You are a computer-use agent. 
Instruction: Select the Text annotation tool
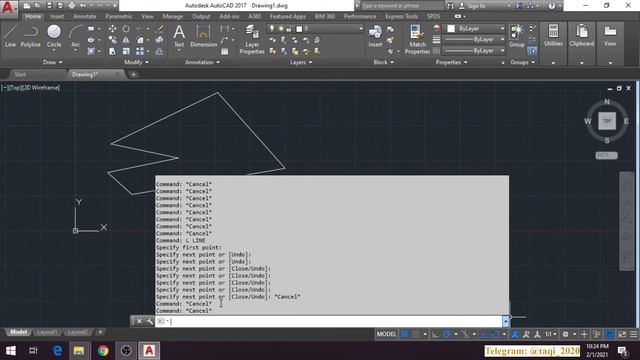coord(179,36)
